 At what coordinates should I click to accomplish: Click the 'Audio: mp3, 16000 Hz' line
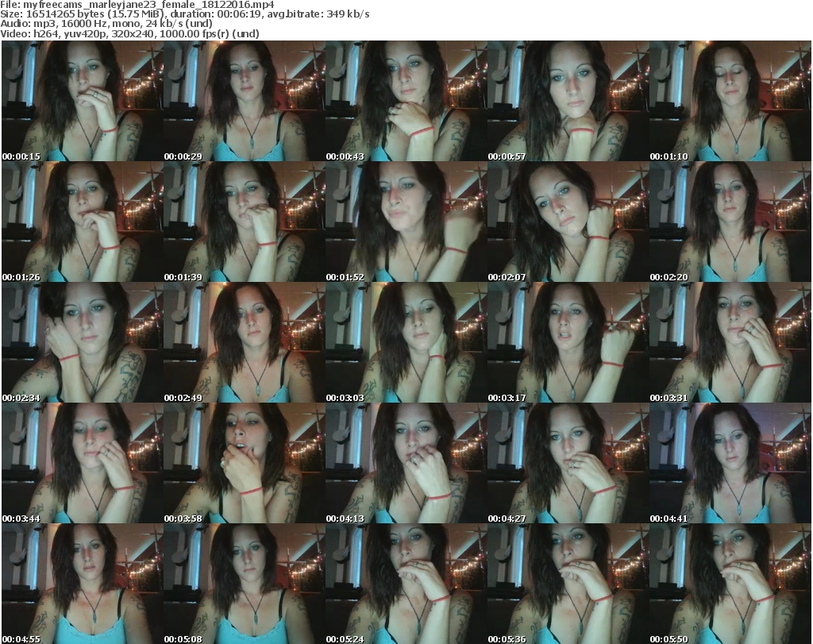click(106, 24)
